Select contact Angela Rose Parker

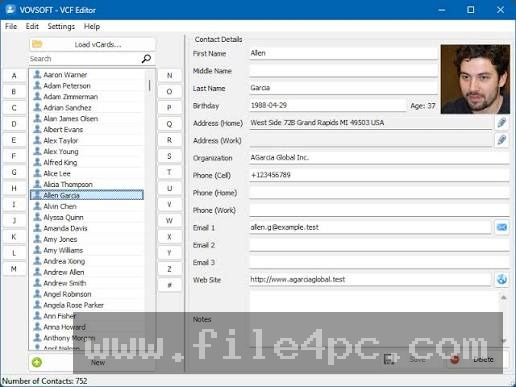[x=87, y=305]
